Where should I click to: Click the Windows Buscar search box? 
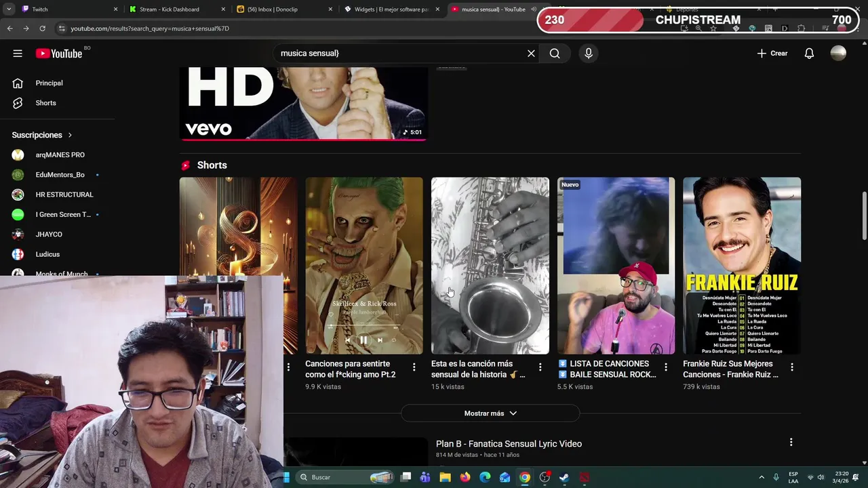point(346,477)
